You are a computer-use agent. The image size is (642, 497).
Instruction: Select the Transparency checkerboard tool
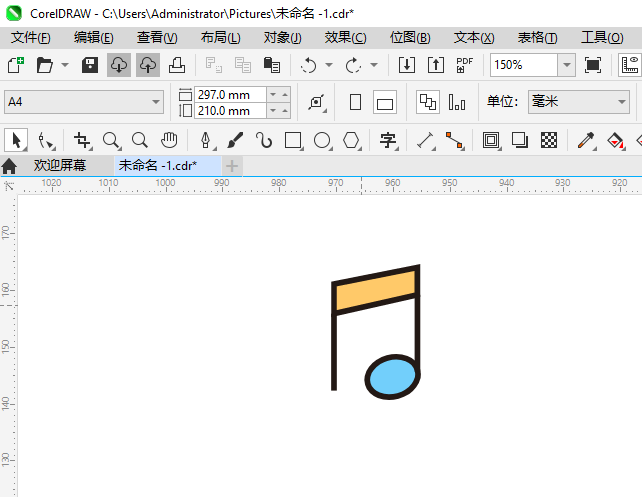tap(549, 140)
